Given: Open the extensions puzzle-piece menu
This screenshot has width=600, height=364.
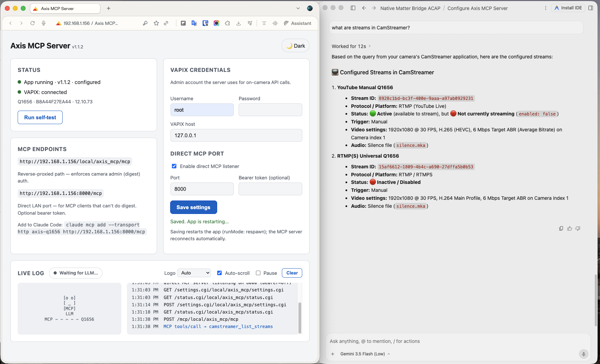Looking at the screenshot, I should [x=228, y=23].
